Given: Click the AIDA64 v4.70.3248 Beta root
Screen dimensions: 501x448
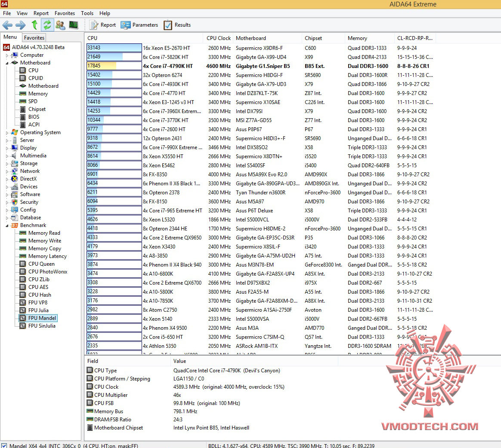Looking at the screenshot, I should 38,47.
